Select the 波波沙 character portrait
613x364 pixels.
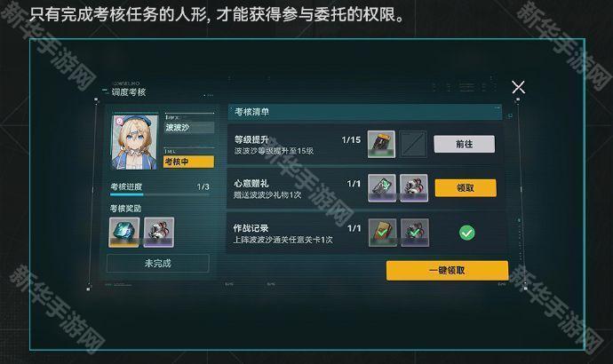(x=135, y=142)
